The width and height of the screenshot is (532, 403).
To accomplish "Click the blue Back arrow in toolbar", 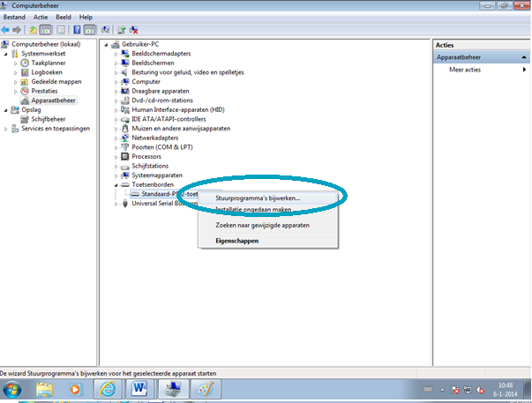I will coord(5,30).
